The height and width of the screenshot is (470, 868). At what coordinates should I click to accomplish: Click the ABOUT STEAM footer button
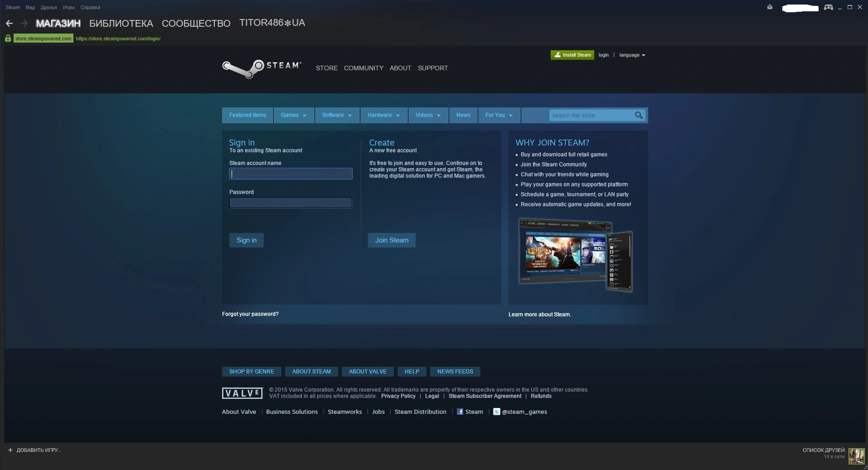[x=311, y=372]
